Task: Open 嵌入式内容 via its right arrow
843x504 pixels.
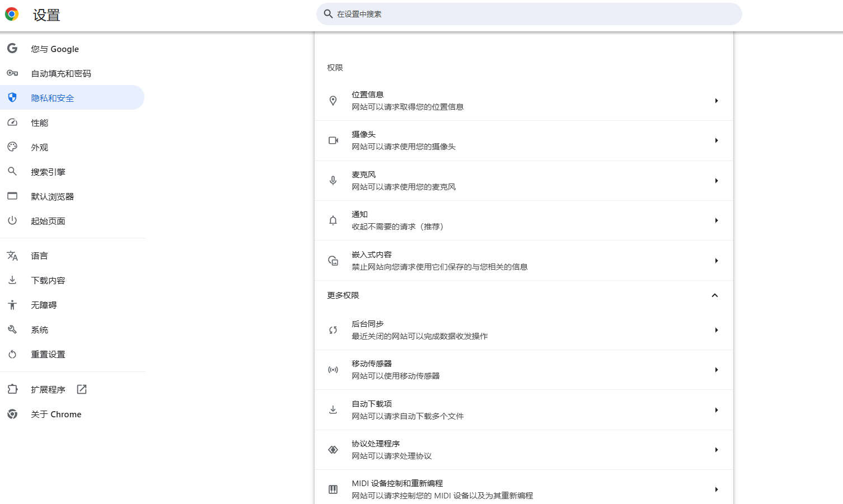Action: click(716, 261)
